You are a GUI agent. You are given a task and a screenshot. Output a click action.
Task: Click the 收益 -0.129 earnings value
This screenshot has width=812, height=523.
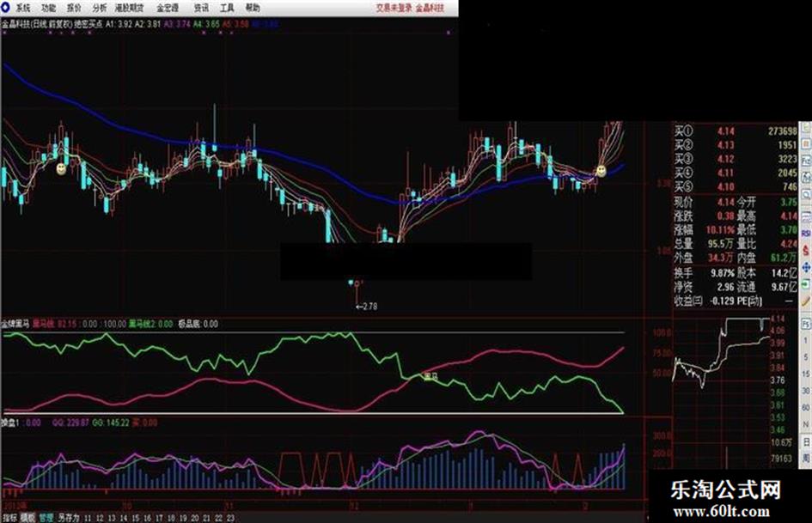(722, 301)
